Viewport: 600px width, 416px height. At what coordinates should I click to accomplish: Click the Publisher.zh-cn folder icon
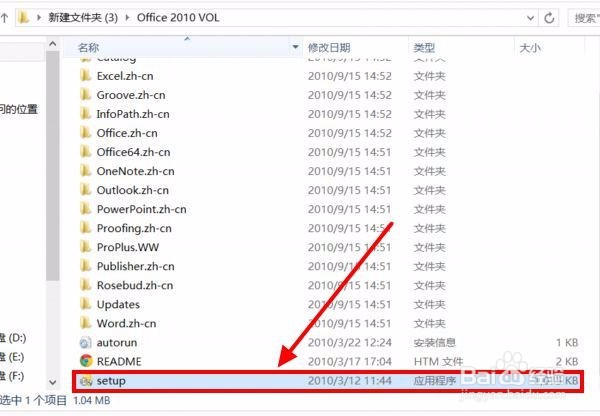coord(86,266)
